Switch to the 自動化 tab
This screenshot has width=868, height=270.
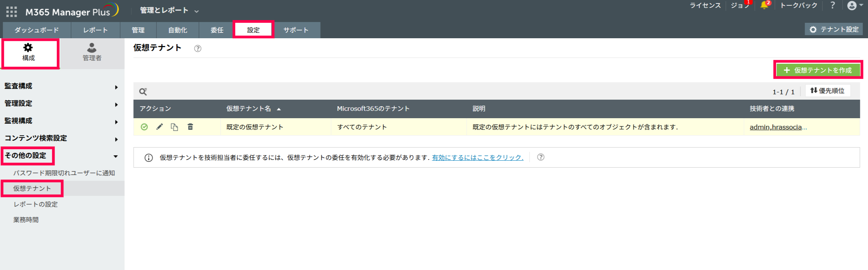(177, 30)
